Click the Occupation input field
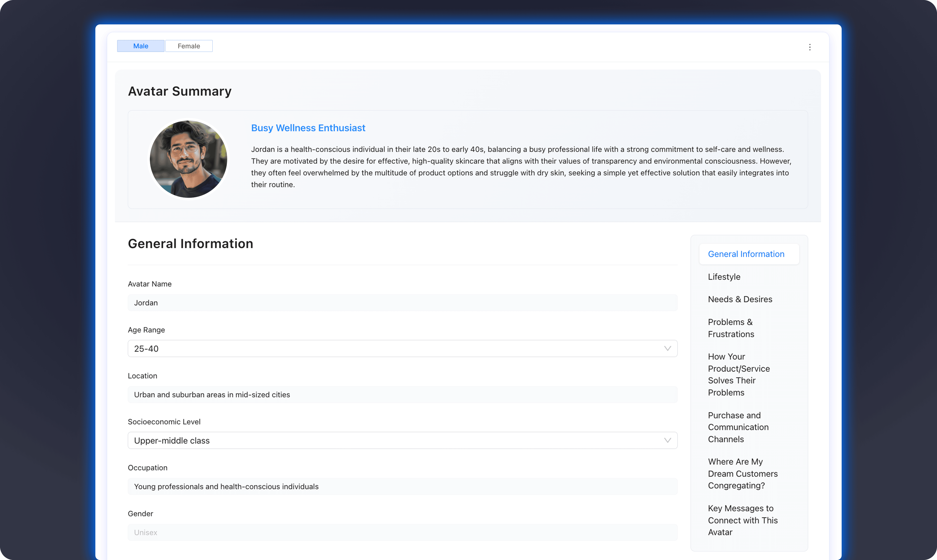 [x=402, y=486]
